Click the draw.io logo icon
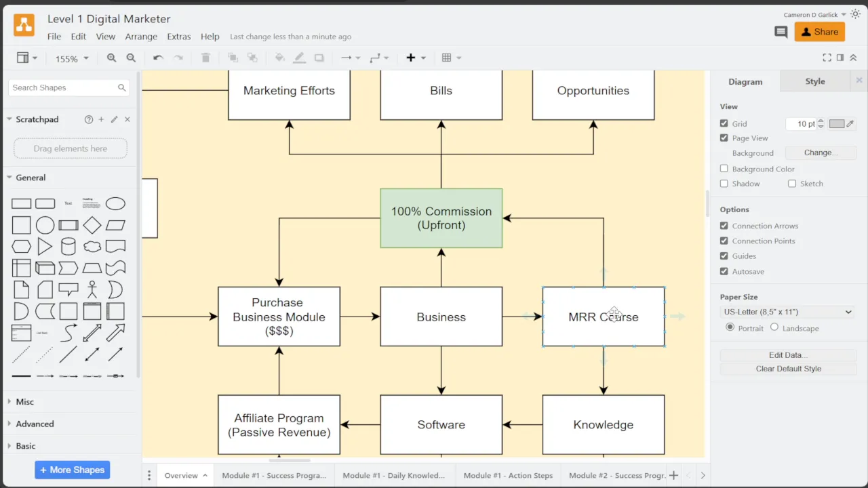868x488 pixels. tap(24, 26)
